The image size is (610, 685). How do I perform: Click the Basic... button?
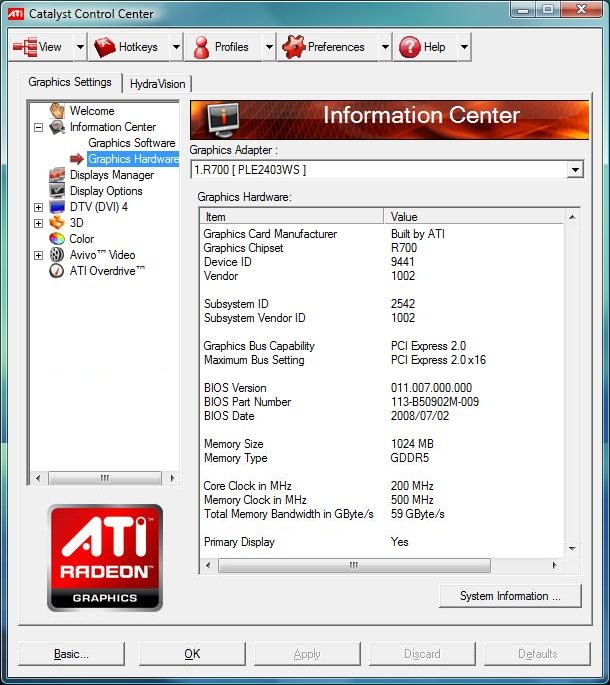[71, 654]
